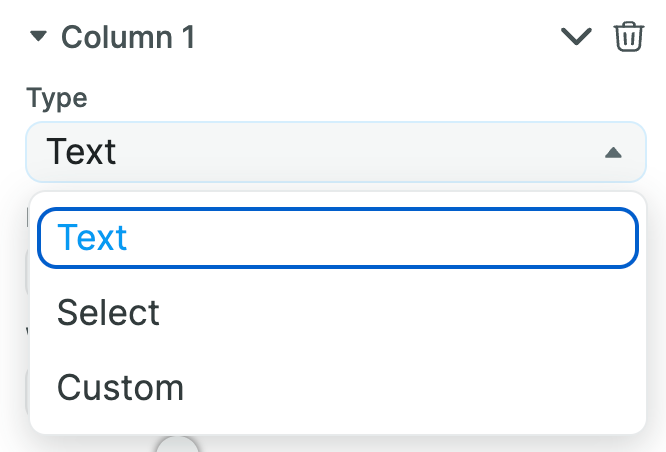The height and width of the screenshot is (452, 666).
Task: Click the downward chevron next to the trash
Action: click(x=576, y=37)
